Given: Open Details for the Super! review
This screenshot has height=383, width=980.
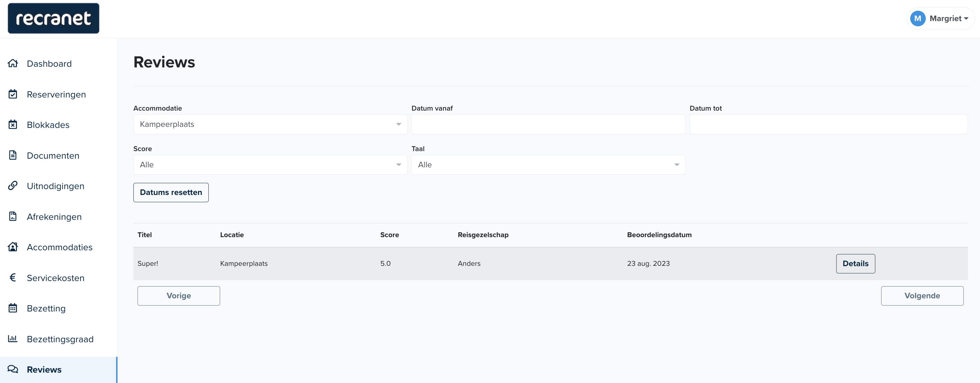Looking at the screenshot, I should (x=855, y=263).
